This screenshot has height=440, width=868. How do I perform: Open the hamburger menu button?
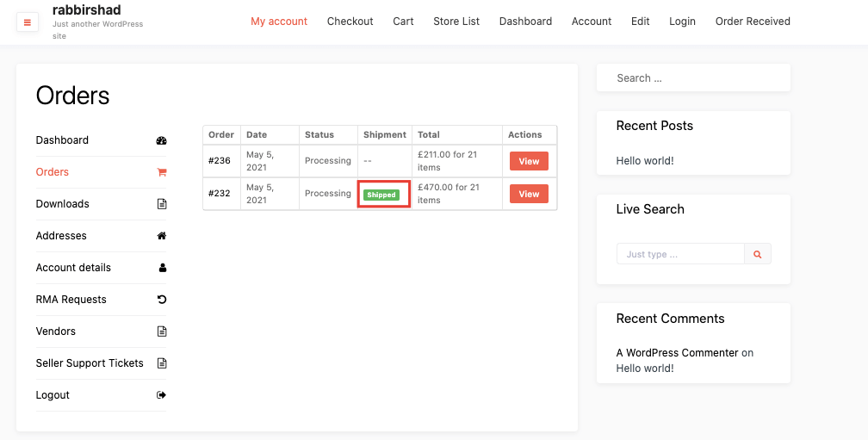point(28,22)
